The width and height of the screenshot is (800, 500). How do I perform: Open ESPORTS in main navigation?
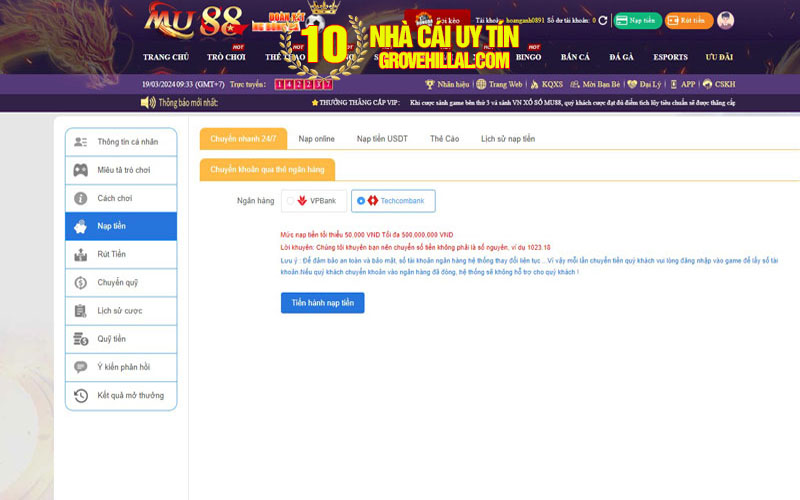670,57
